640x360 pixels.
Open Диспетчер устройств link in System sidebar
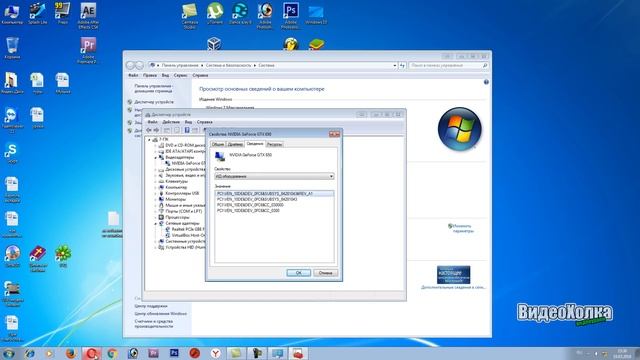pos(154,102)
